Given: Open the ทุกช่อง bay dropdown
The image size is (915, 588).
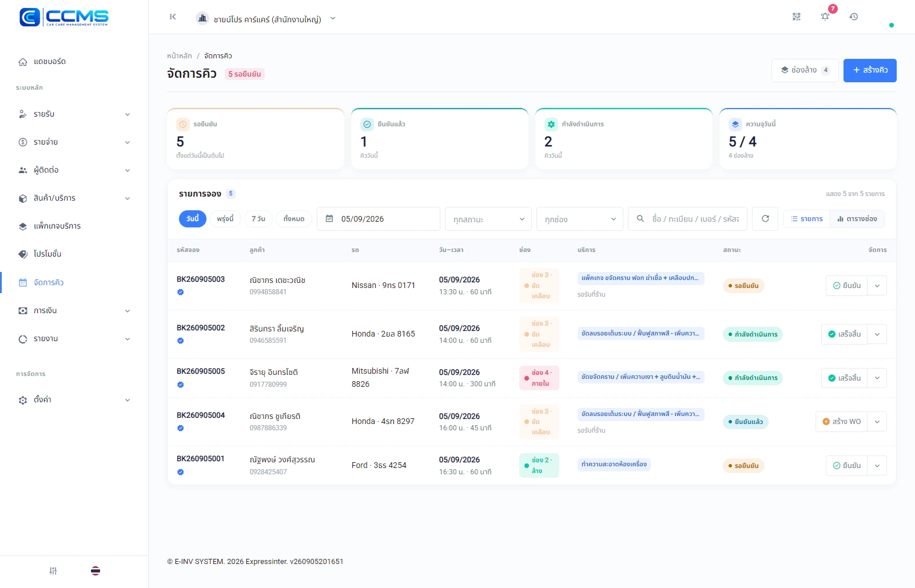Looking at the screenshot, I should point(580,219).
